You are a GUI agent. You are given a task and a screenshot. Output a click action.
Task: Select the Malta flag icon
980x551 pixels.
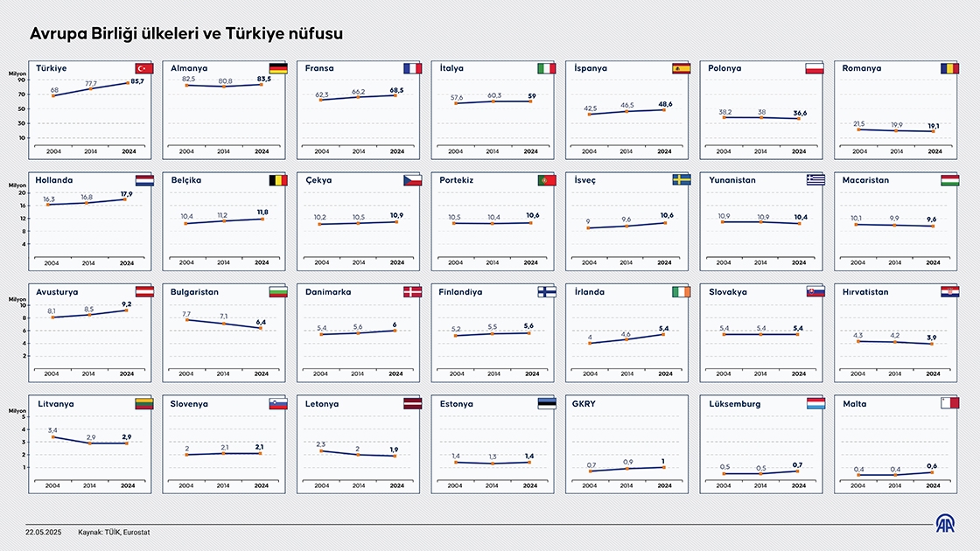(949, 404)
